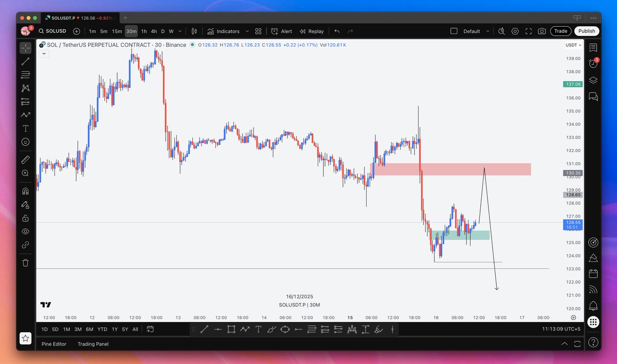Screen dimensions: 617x364
Task: Set date range to YTD
Action: coord(102,329)
